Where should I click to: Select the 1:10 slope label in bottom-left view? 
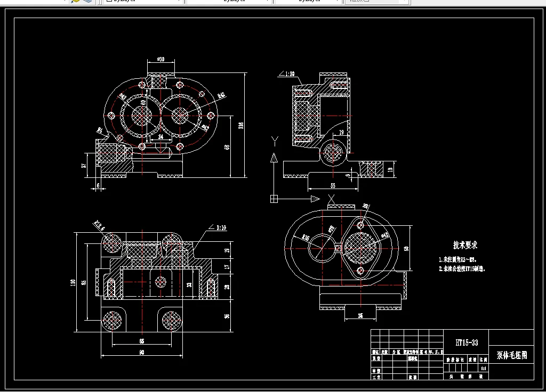tap(221, 228)
